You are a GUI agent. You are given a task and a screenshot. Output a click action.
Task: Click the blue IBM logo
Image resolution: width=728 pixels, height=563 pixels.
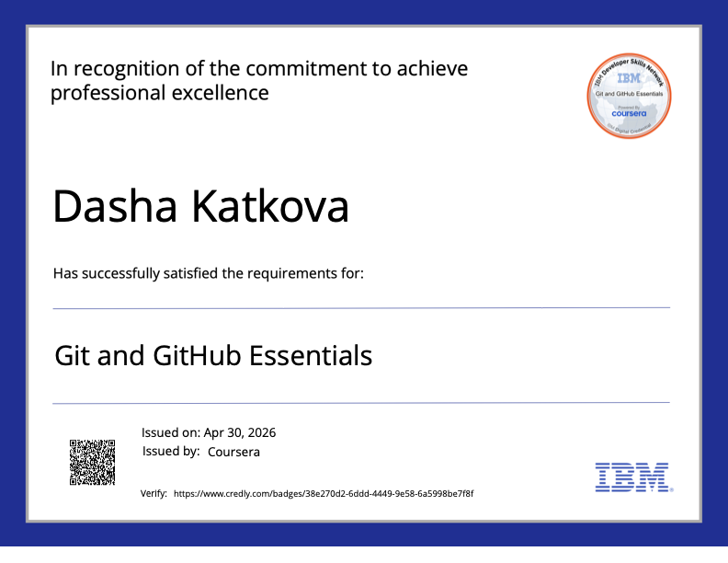pos(633,477)
